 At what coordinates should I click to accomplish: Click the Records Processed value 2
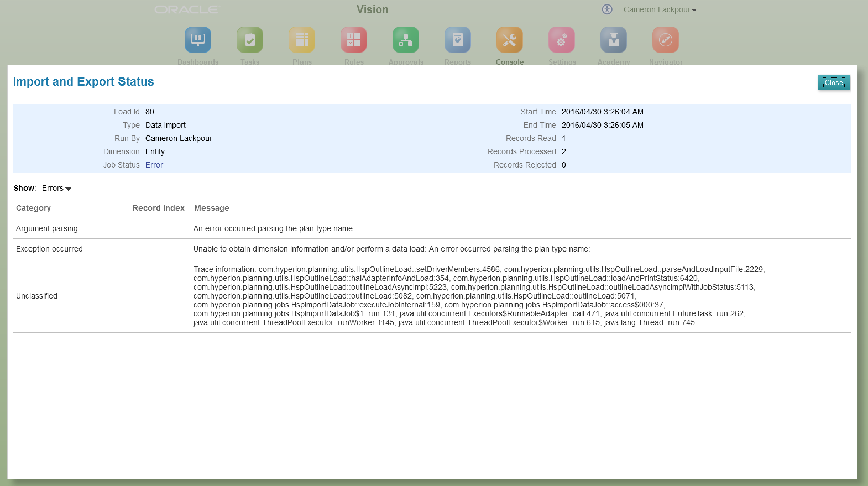click(564, 151)
